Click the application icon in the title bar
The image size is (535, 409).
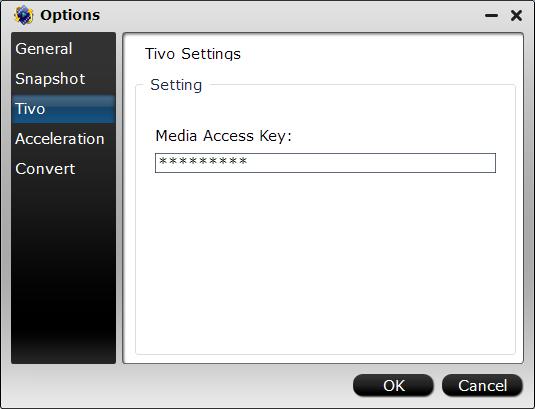pyautogui.click(x=24, y=15)
